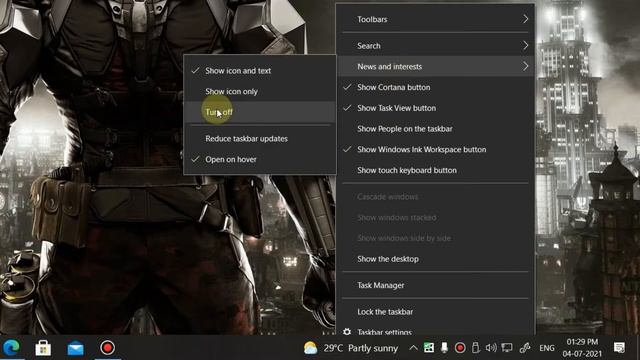Open the partly sunny weather widget

tap(351, 348)
